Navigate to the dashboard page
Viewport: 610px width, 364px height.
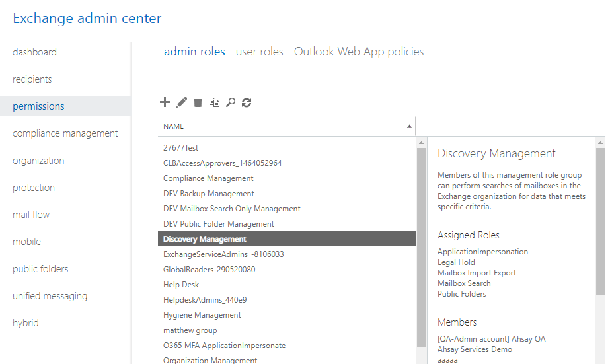34,52
